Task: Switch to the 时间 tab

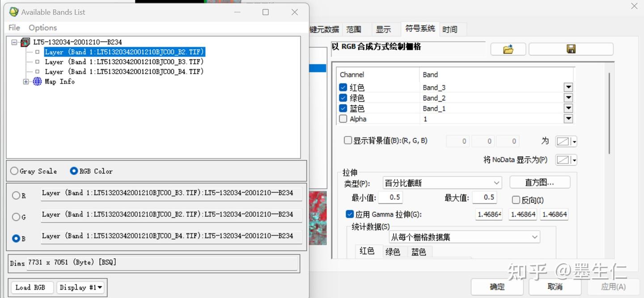Action: (x=450, y=29)
